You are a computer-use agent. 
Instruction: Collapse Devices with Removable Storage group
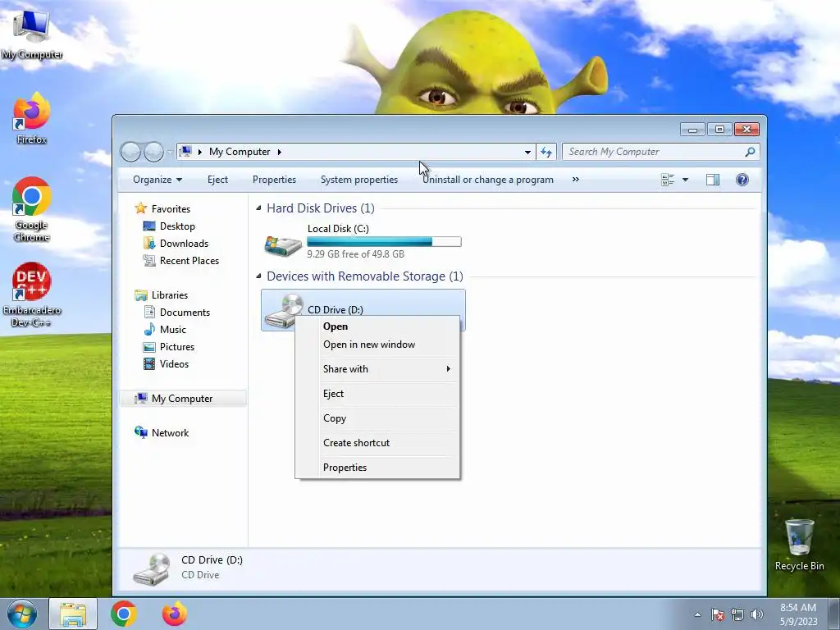[x=258, y=276]
